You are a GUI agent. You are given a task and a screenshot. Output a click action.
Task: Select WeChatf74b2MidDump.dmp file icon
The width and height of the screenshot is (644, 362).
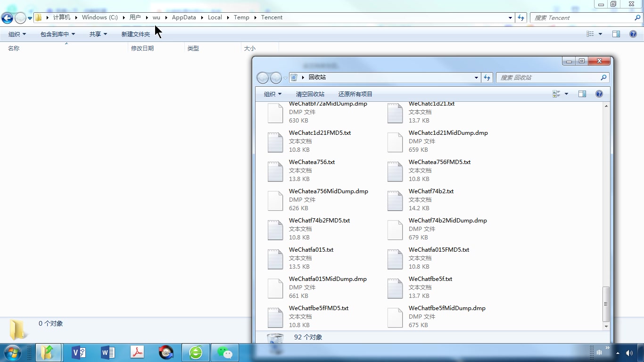(395, 230)
